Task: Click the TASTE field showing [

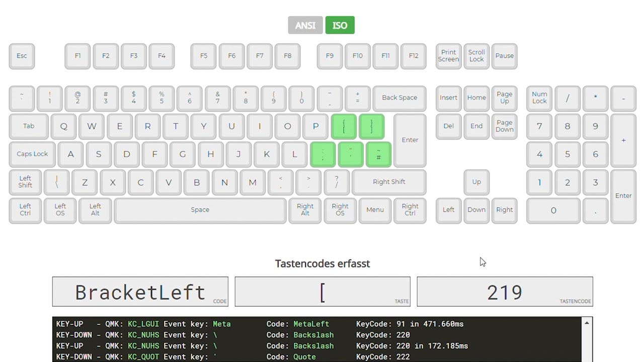Action: [x=323, y=292]
